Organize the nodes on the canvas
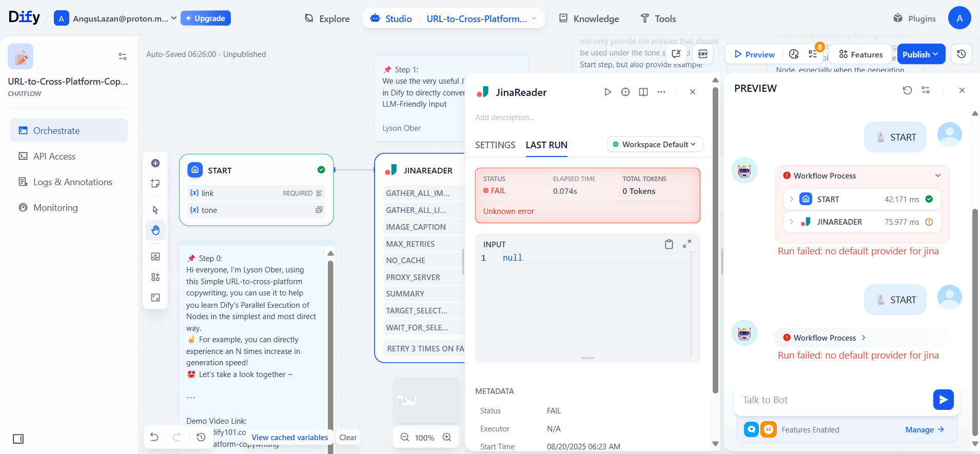This screenshot has height=454, width=980. 155,277
